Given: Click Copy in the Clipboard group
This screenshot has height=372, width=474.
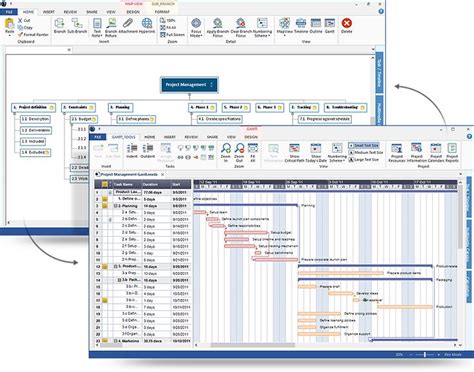Looking at the screenshot, I should 25,28.
